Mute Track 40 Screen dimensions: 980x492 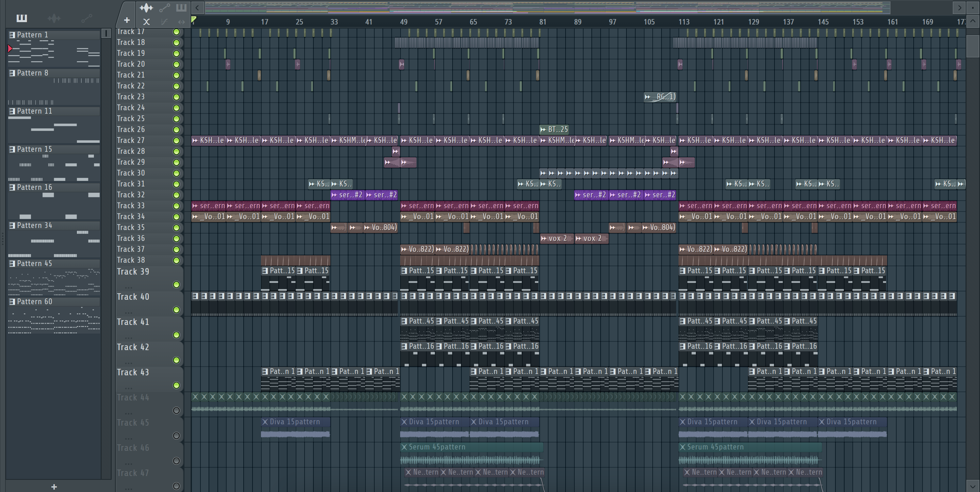click(x=176, y=310)
